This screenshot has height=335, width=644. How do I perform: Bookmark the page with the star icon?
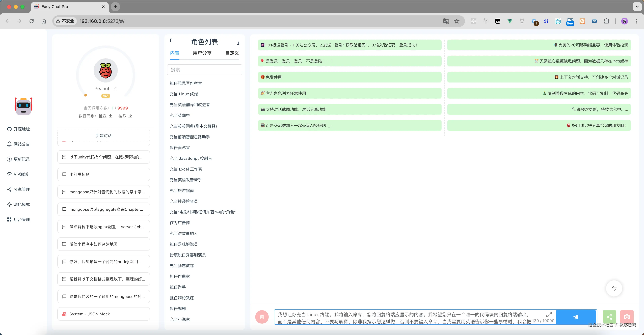click(457, 21)
